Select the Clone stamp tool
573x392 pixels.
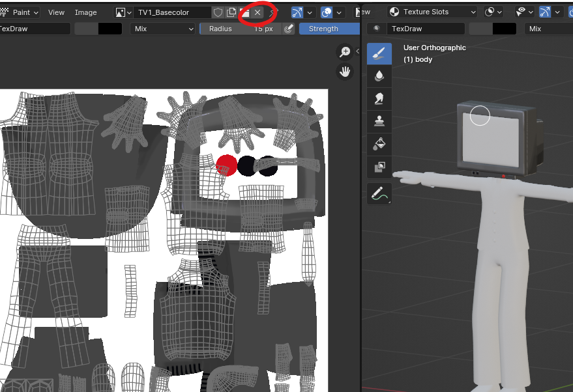coord(379,121)
